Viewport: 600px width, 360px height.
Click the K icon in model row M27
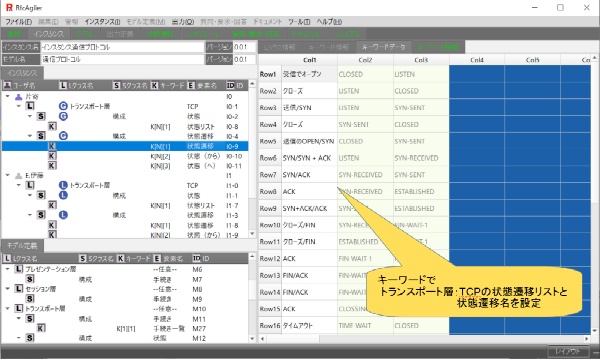click(41, 328)
